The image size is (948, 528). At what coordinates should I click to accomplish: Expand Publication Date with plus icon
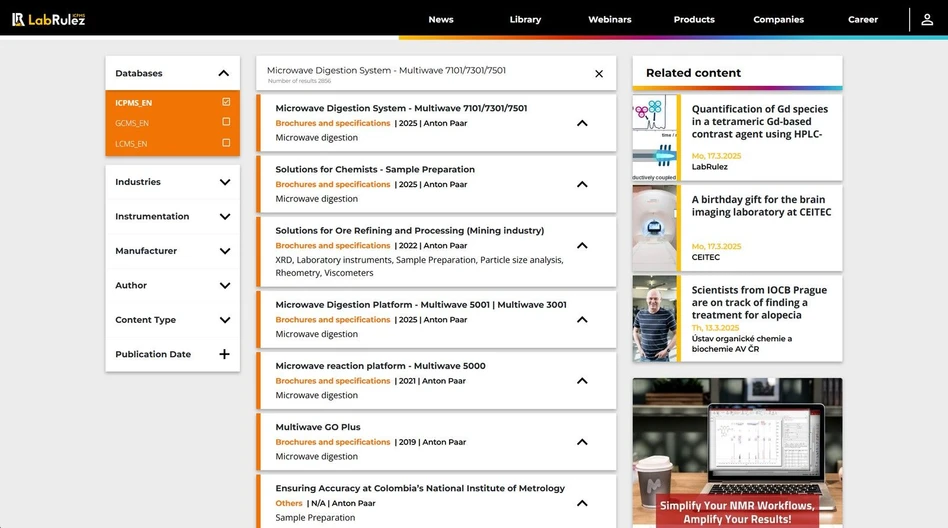(x=224, y=354)
